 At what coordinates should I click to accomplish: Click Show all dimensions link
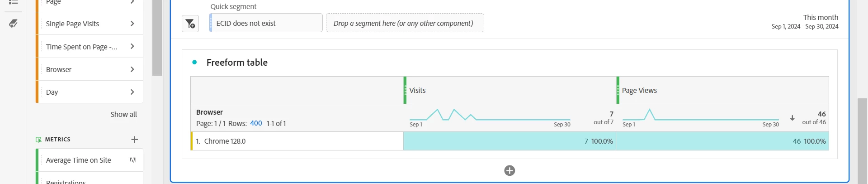click(123, 115)
